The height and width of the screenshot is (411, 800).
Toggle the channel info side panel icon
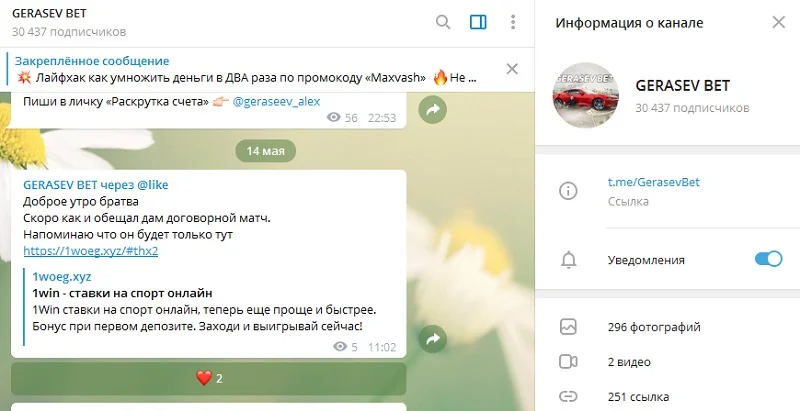coord(478,22)
